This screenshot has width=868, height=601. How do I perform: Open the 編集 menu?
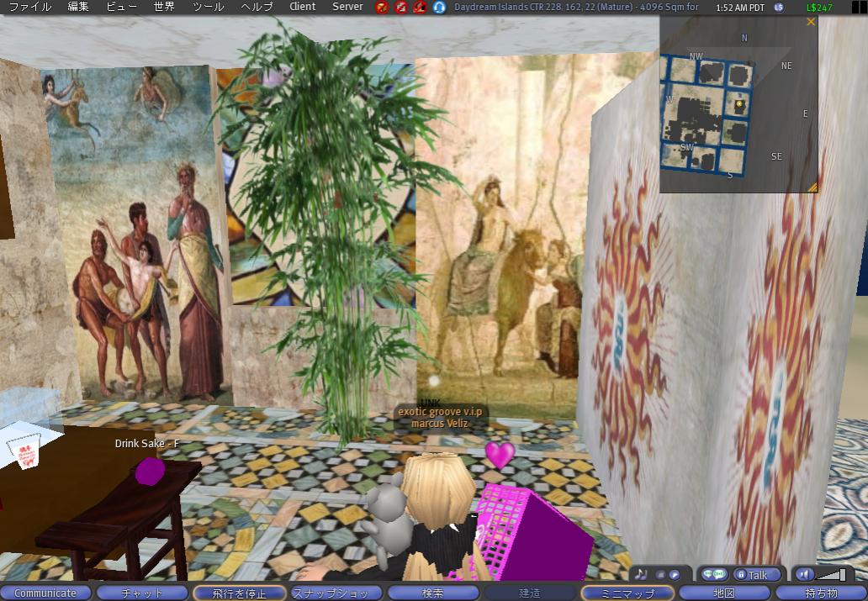78,7
